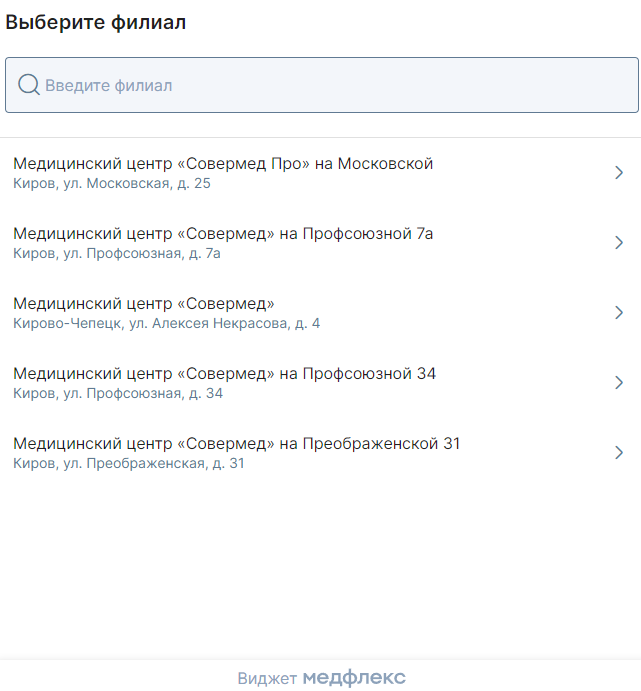Select «Совермед» на Профсоюзной 7а branch
This screenshot has height=691, width=641.
point(320,243)
